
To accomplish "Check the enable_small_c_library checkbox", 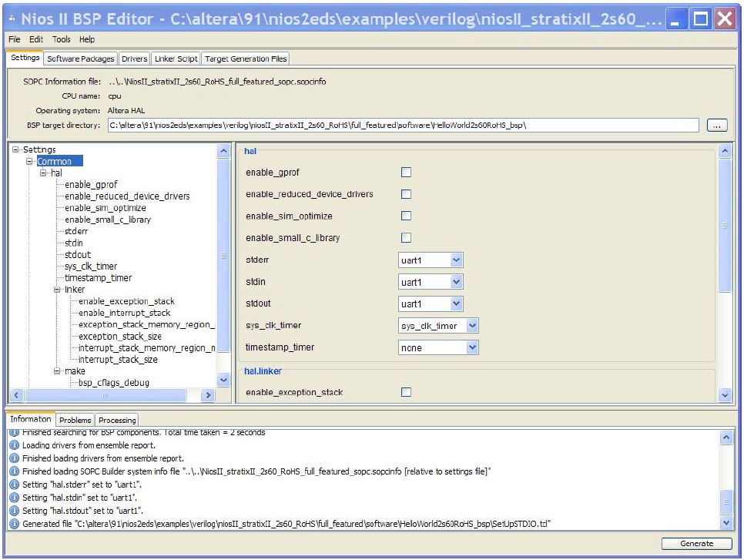I will (x=406, y=238).
